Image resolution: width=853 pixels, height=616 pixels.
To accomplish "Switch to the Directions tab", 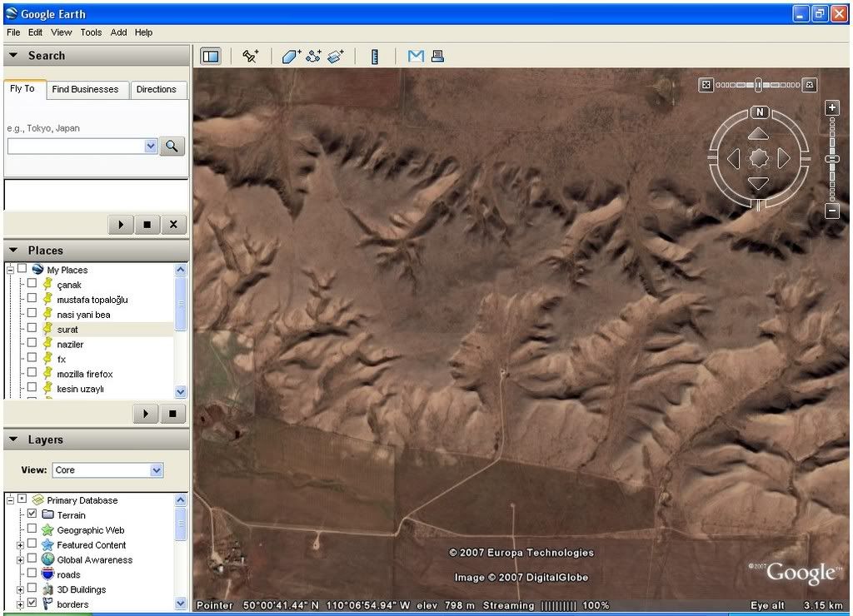I will [x=157, y=89].
